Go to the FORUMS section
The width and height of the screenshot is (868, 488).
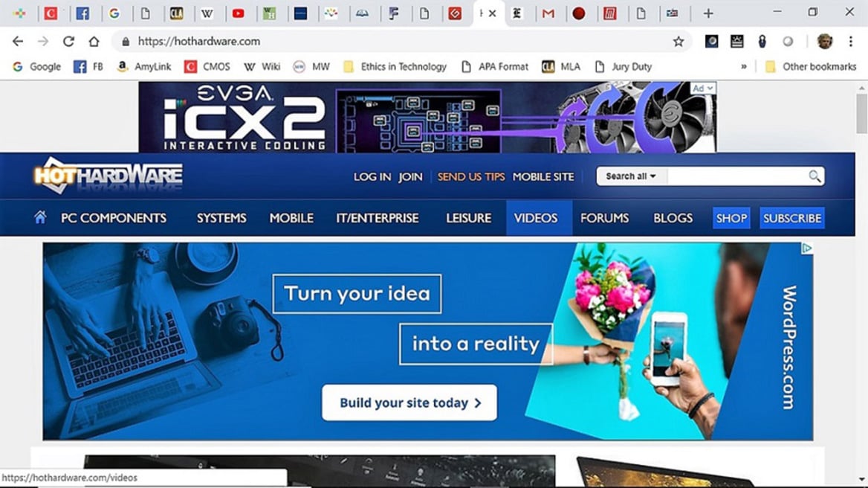pyautogui.click(x=604, y=218)
